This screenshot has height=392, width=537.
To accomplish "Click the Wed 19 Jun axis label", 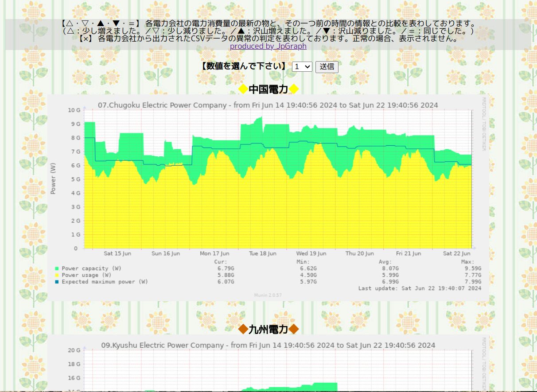I will pos(311,254).
